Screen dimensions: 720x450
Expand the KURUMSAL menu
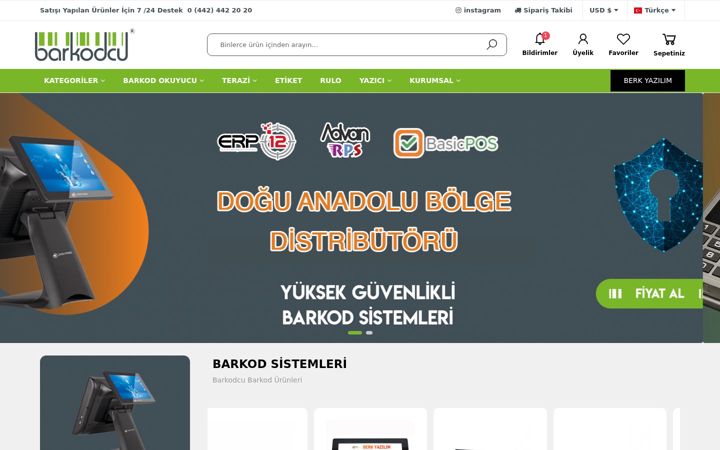tap(435, 80)
